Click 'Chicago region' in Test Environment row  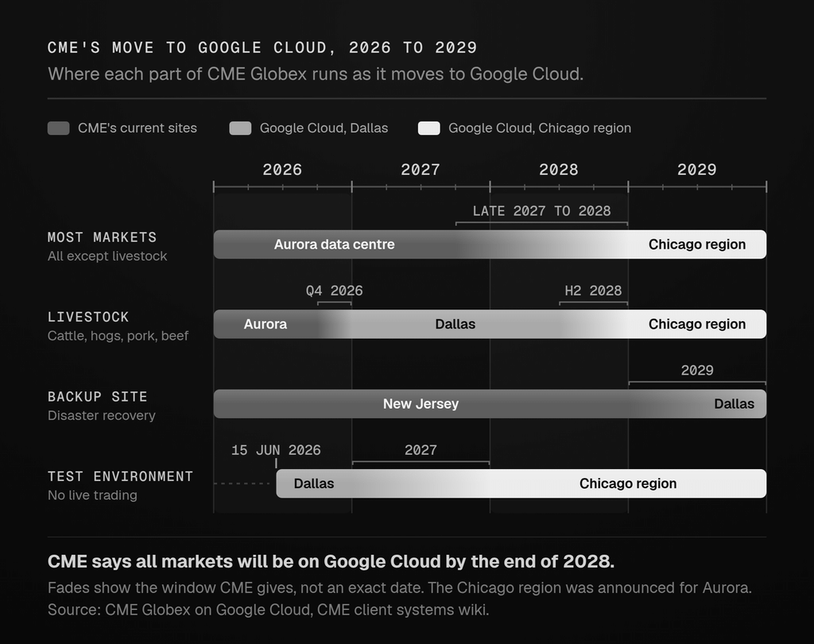628,483
